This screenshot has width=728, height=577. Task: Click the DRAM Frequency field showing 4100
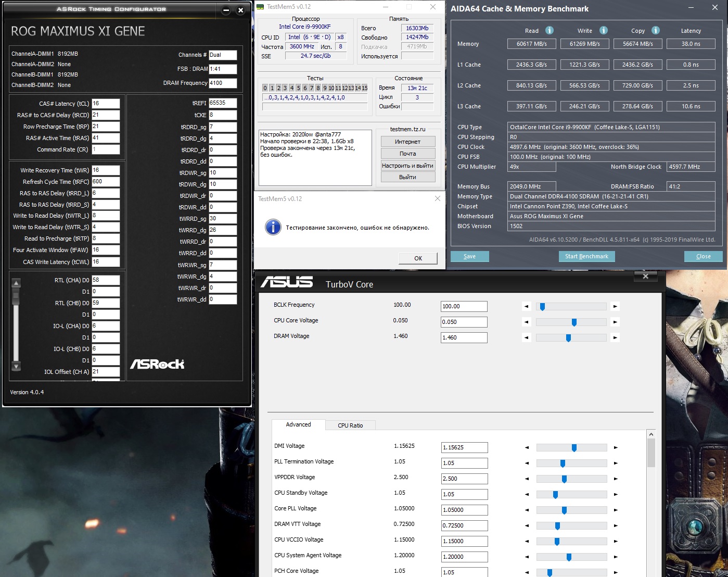coord(223,83)
